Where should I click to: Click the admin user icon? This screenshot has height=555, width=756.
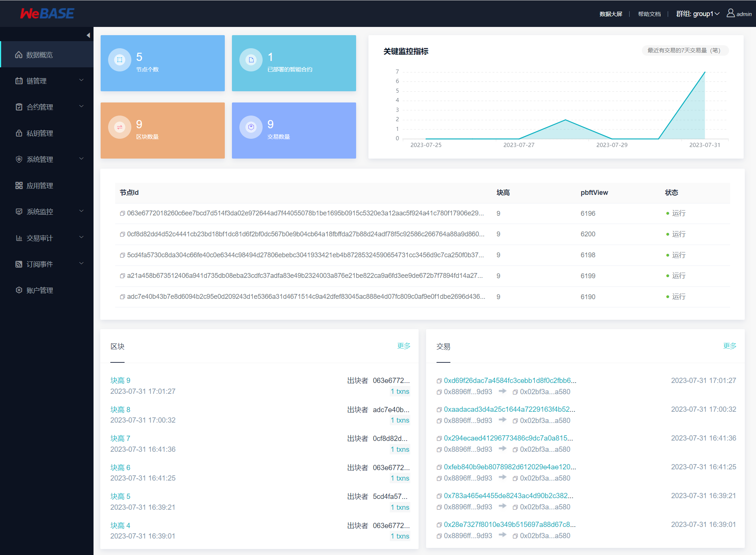[730, 13]
